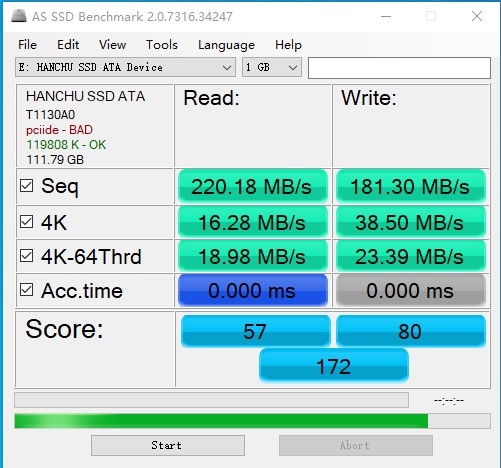The width and height of the screenshot is (501, 468).
Task: Click the empty text field beside size dropdown
Action: (399, 68)
